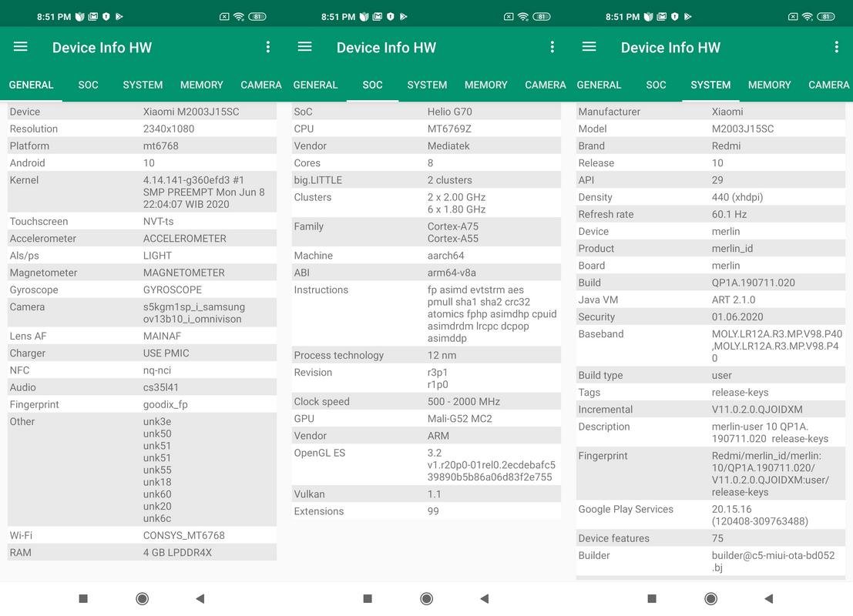Tap the nq-nci NFC value
Image resolution: width=853 pixels, height=616 pixels.
click(156, 370)
